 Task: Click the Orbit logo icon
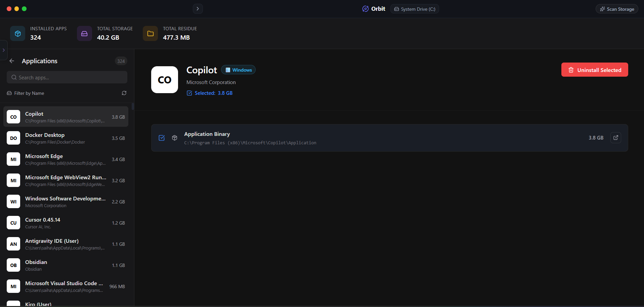365,9
